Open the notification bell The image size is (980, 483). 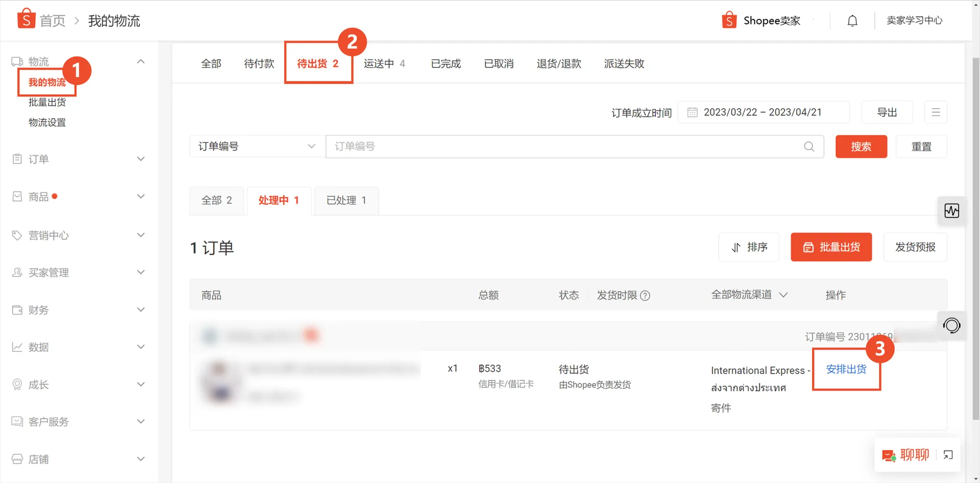tap(852, 20)
